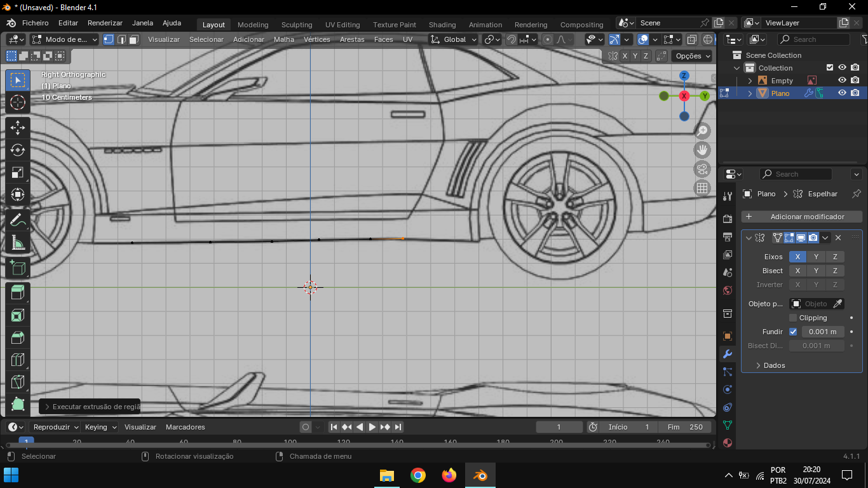Switch to the Sculpting workspace tab
Viewport: 868px width, 488px height.
pyautogui.click(x=297, y=25)
